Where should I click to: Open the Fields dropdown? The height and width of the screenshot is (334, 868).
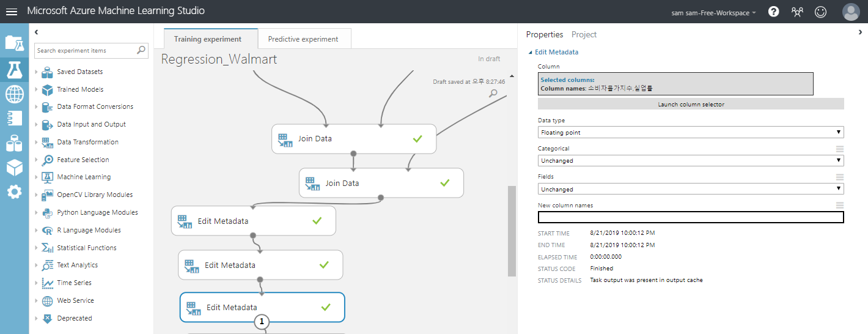coord(691,189)
